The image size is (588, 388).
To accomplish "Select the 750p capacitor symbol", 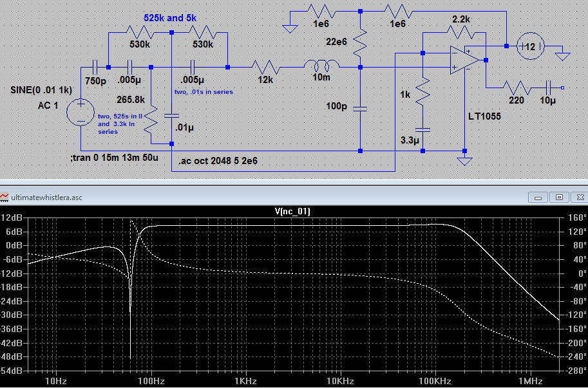I will [95, 68].
